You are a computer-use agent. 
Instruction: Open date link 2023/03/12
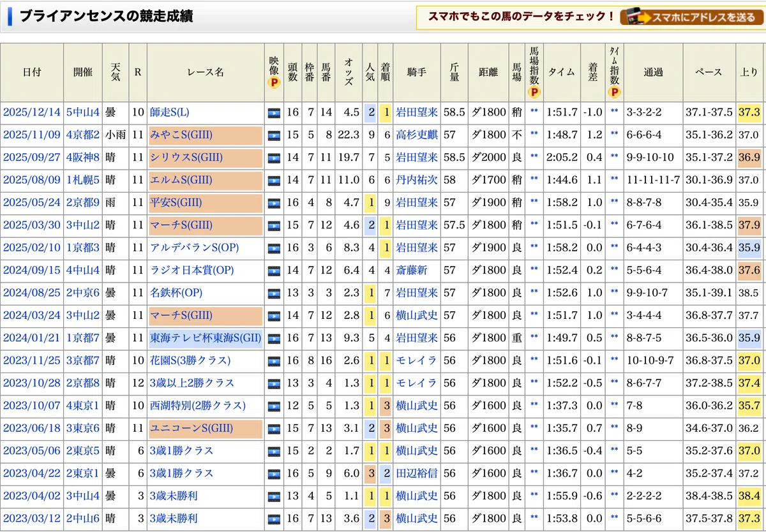click(32, 519)
